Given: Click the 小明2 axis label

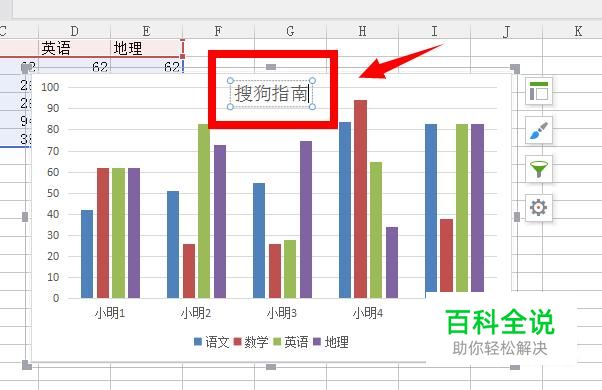Looking at the screenshot, I should coord(196,313).
